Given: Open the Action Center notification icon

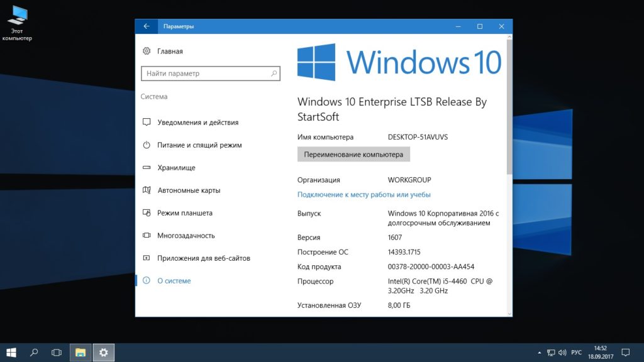Looking at the screenshot, I should [x=625, y=353].
